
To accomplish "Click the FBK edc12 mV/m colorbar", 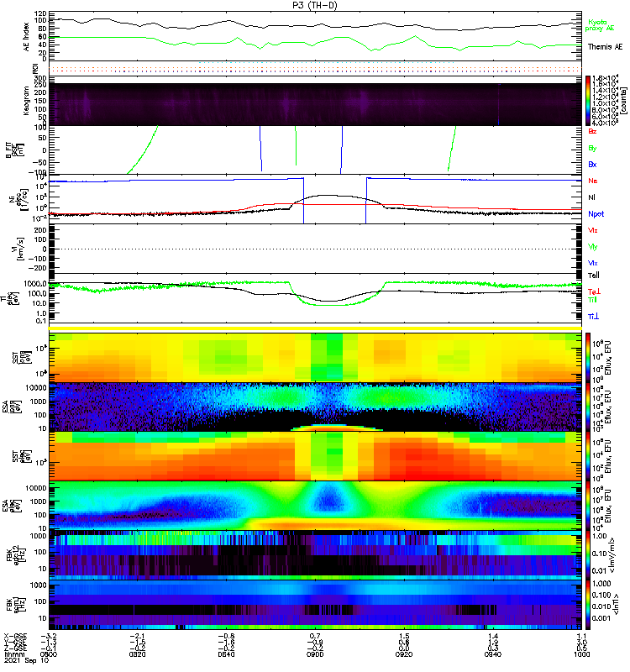I will 588,555.
